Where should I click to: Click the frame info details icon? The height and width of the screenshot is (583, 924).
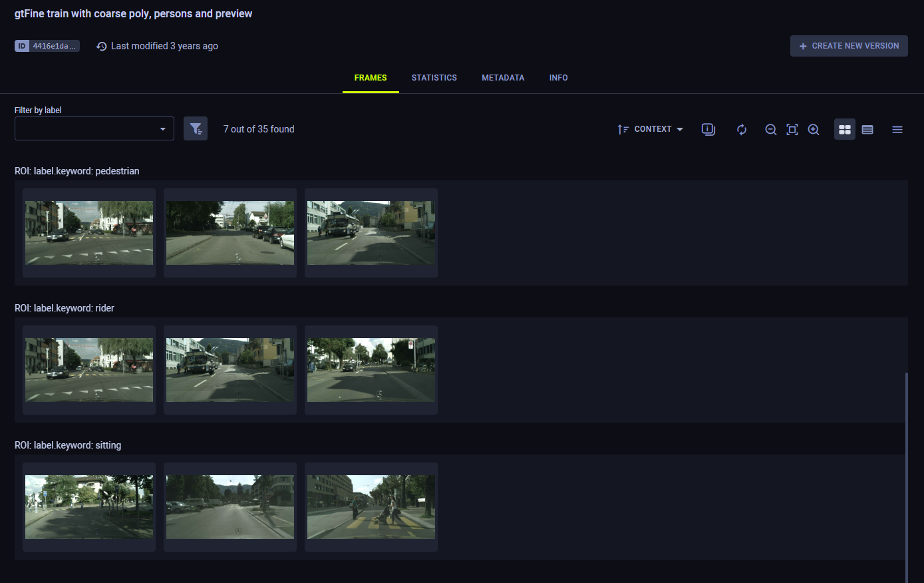pyautogui.click(x=708, y=129)
